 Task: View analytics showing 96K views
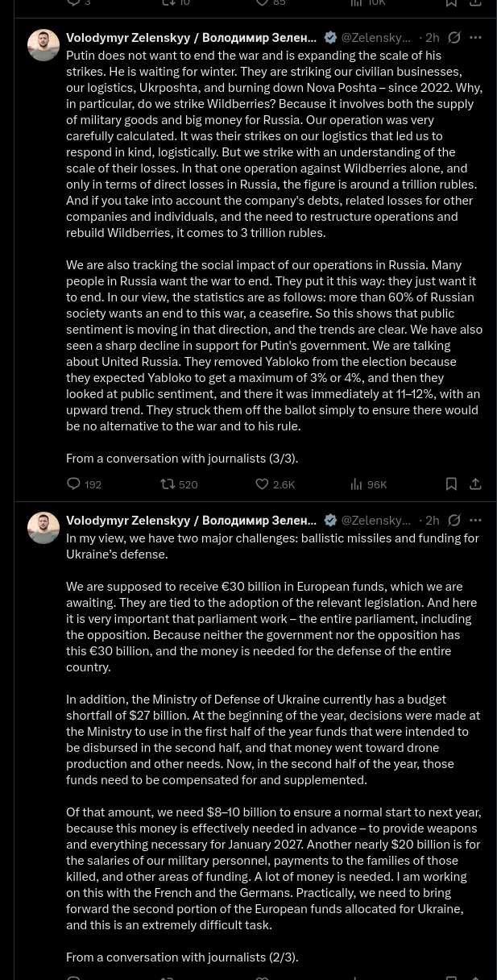tap(369, 484)
